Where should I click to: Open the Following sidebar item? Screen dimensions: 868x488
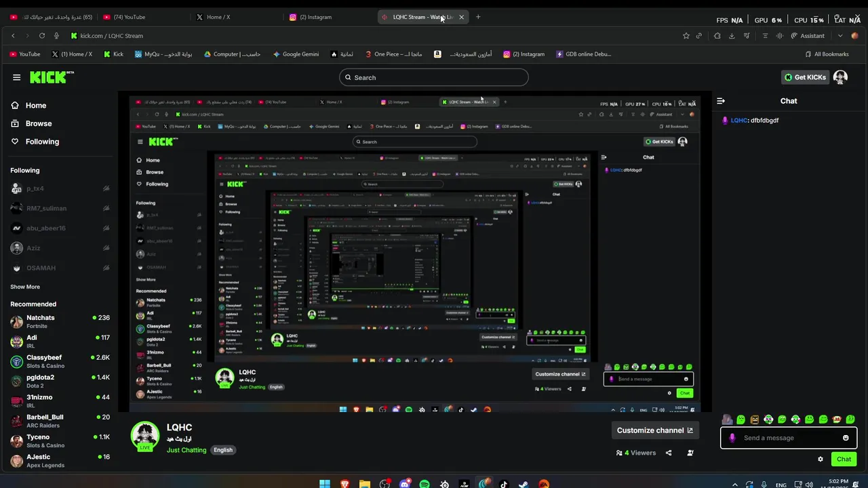click(35, 141)
